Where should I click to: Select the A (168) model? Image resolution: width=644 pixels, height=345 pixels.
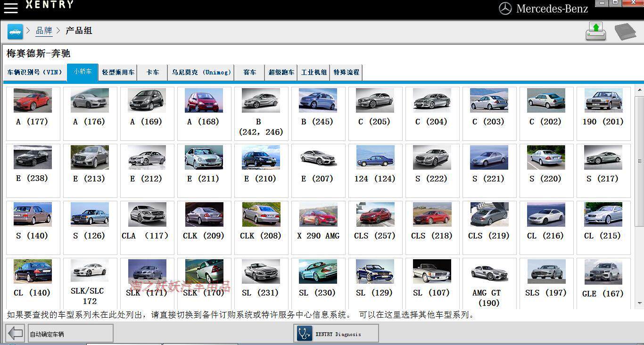click(x=204, y=114)
